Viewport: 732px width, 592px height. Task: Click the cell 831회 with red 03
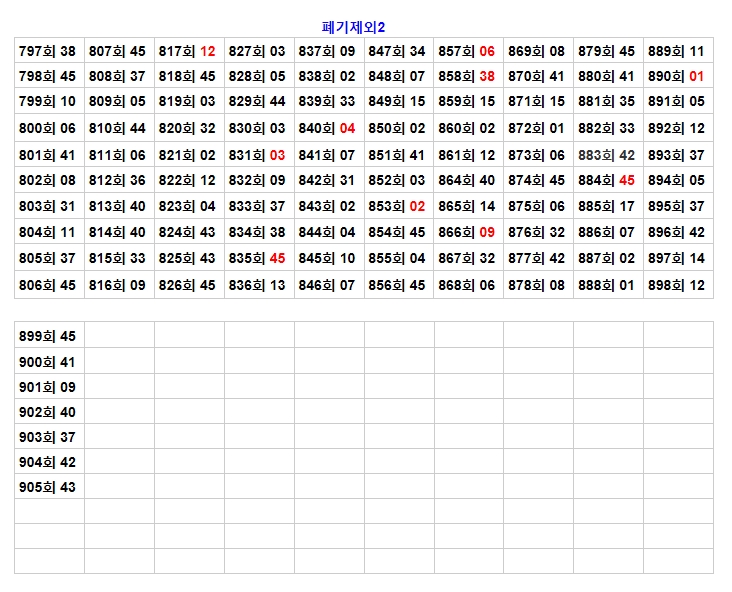coord(258,155)
